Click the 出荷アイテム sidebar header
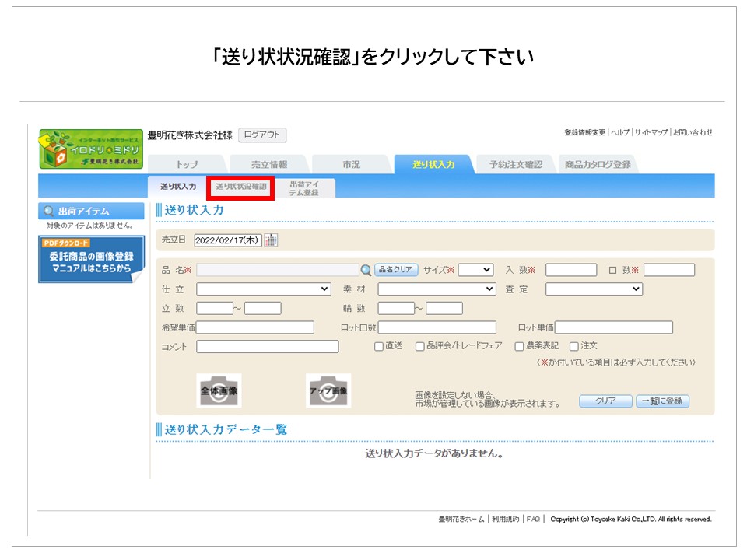The image size is (747, 560). tap(91, 211)
